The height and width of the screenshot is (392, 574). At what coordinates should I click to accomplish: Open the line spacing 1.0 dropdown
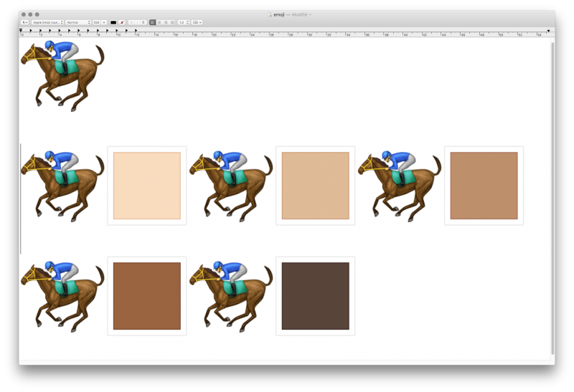click(184, 22)
